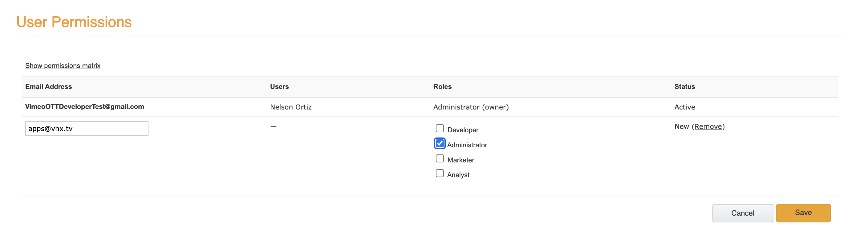
Task: Click the Status column header
Action: click(684, 86)
